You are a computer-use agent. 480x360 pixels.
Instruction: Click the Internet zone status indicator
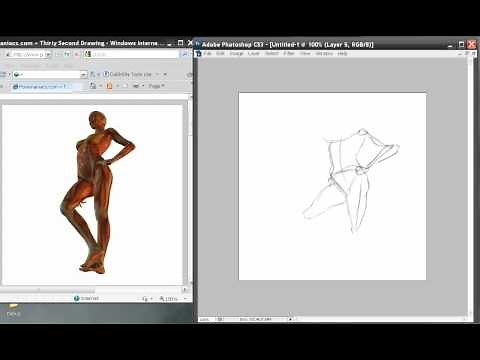click(x=87, y=298)
